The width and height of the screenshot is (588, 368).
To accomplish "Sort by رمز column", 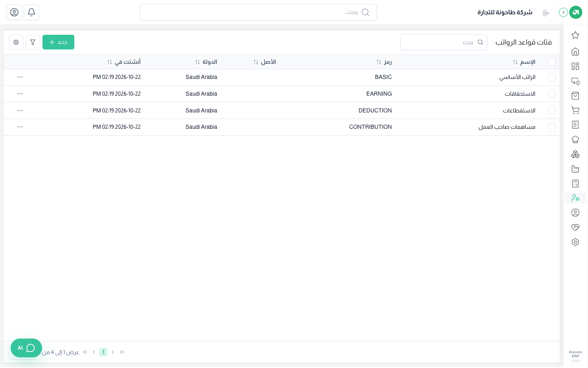I will 384,62.
